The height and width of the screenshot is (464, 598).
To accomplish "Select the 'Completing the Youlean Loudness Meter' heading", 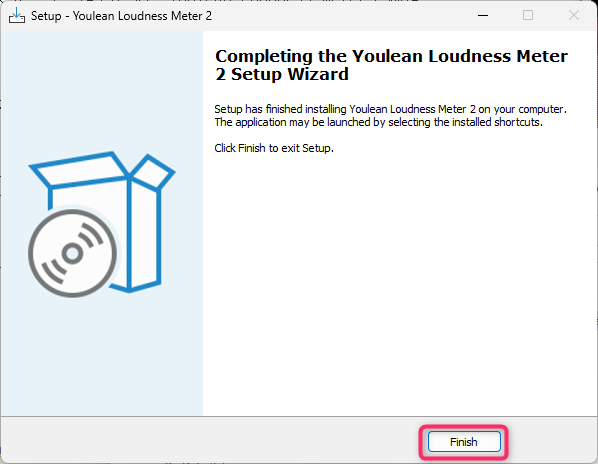I will 391,56.
